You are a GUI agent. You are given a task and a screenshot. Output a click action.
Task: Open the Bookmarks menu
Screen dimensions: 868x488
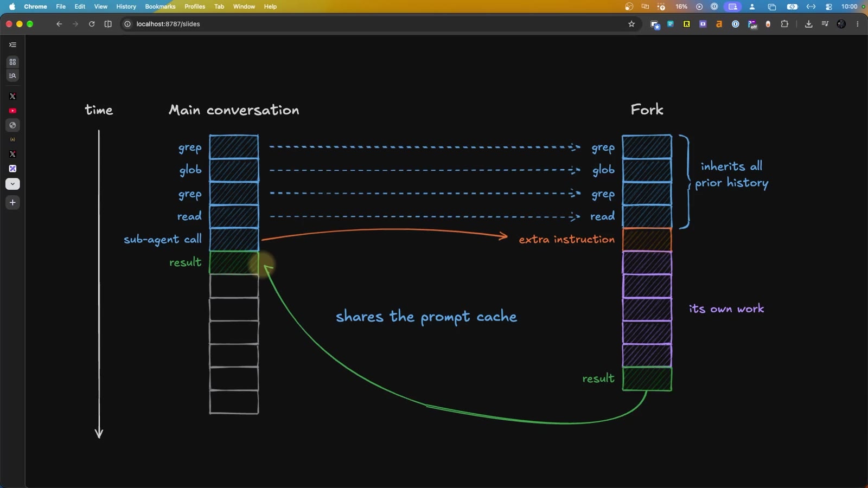point(160,7)
